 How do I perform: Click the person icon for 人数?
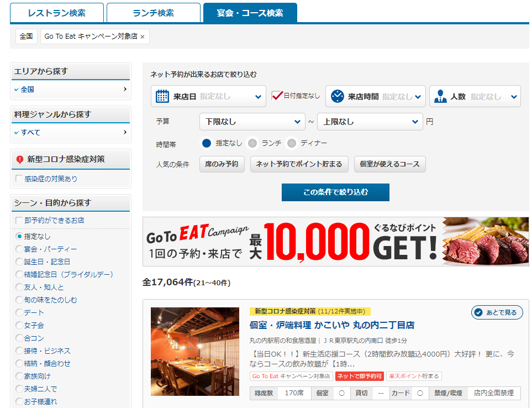(x=440, y=96)
